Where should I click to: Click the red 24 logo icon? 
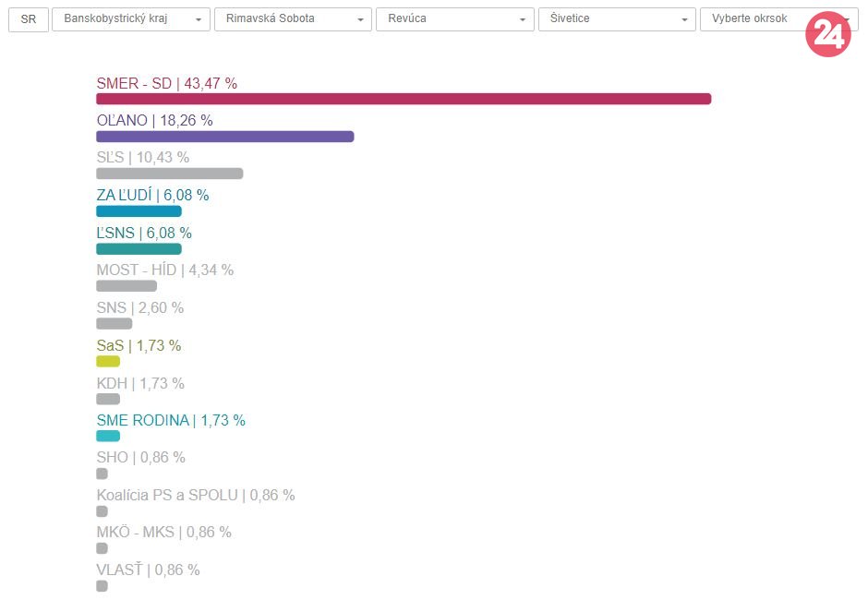coord(827,35)
